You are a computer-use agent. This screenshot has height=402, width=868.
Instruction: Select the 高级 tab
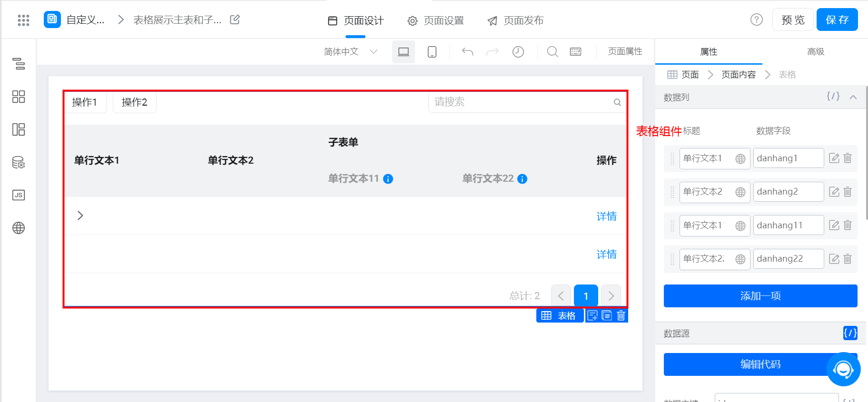pyautogui.click(x=816, y=51)
